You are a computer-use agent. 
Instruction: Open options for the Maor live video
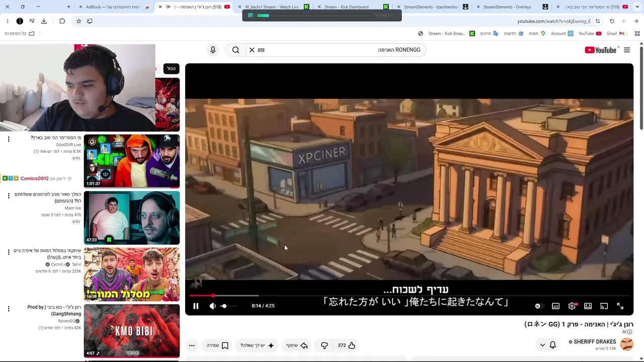(9, 196)
